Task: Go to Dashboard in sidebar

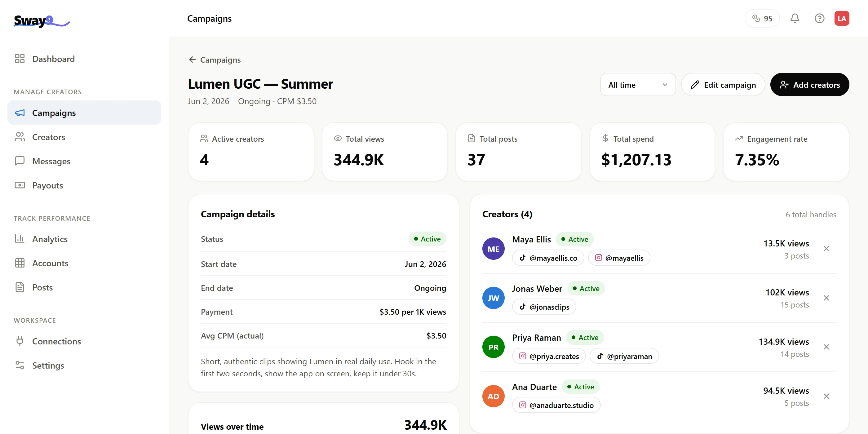Action: point(84,59)
